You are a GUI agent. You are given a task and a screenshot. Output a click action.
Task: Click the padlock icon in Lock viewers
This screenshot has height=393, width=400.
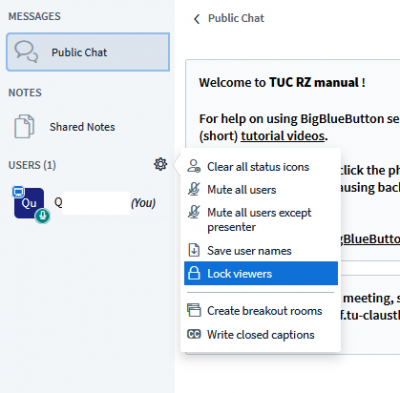(194, 273)
